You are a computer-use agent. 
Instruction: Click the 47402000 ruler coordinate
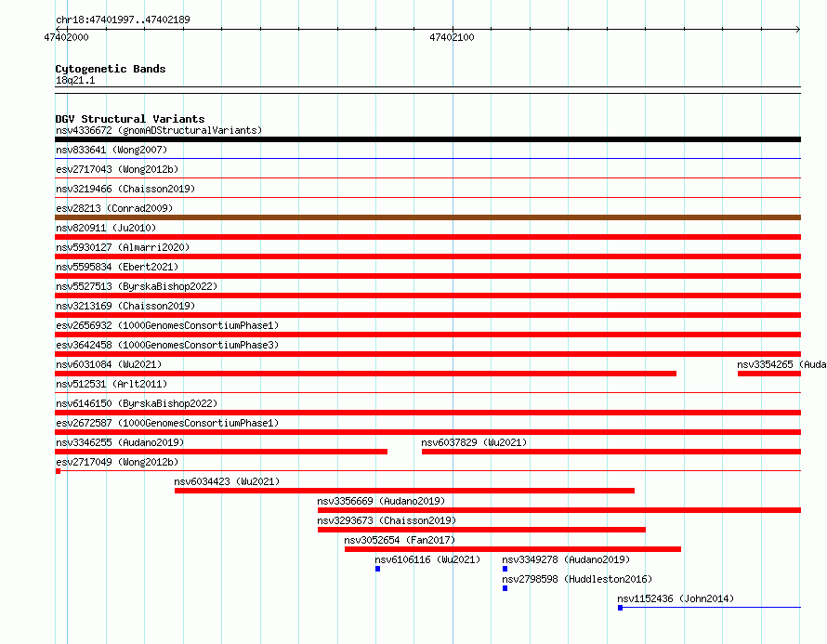(67, 37)
